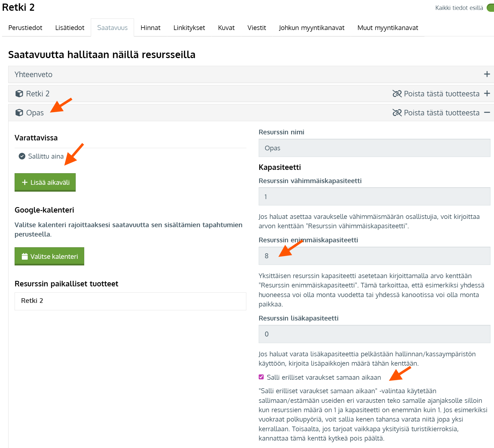Click the plus icon on Lisää aikaväli
Screen dimensions: 494x448
tap(25, 182)
